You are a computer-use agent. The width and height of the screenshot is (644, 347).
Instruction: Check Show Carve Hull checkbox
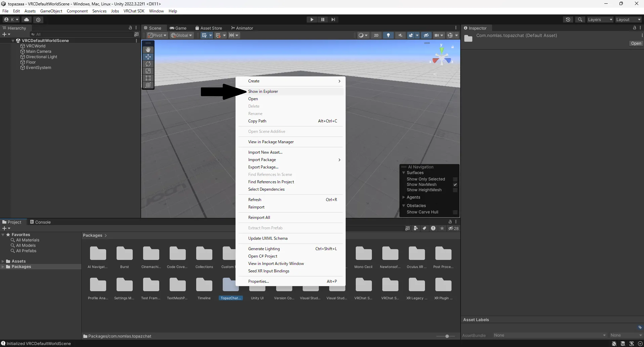455,212
